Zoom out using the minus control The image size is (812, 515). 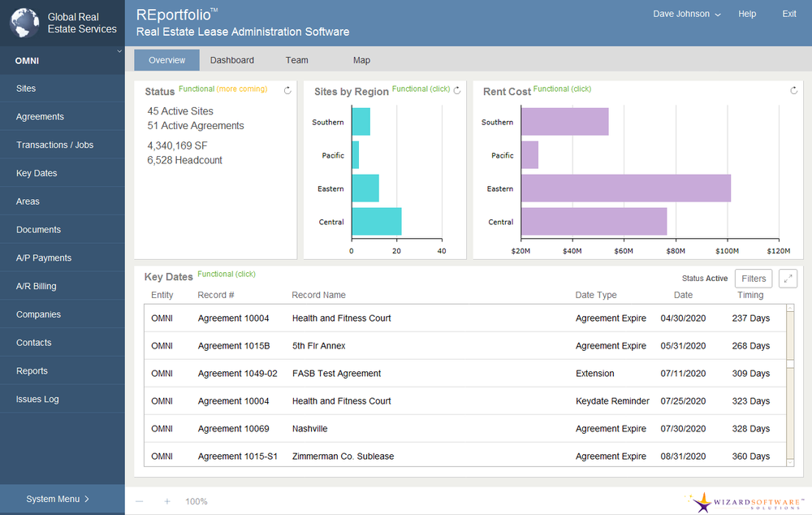coord(139,501)
